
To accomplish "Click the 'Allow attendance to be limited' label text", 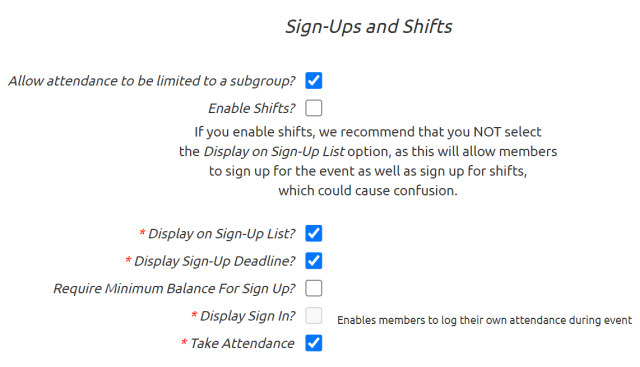I will (151, 81).
